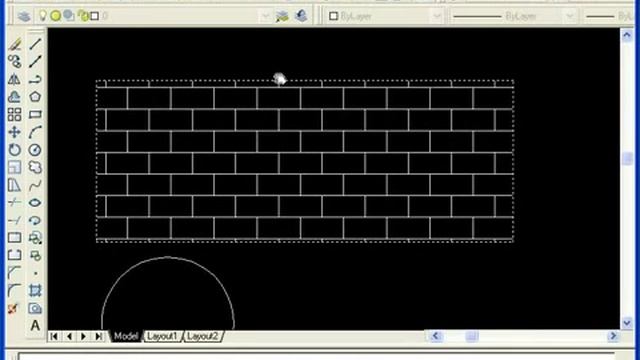The height and width of the screenshot is (360, 640).
Task: Click previous layout tab arrow
Action: point(69,336)
